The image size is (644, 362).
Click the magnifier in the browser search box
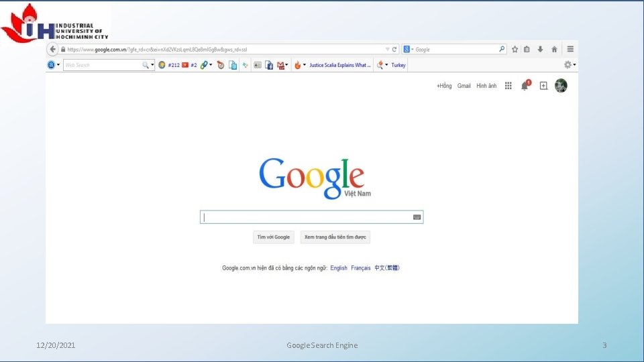click(x=502, y=49)
